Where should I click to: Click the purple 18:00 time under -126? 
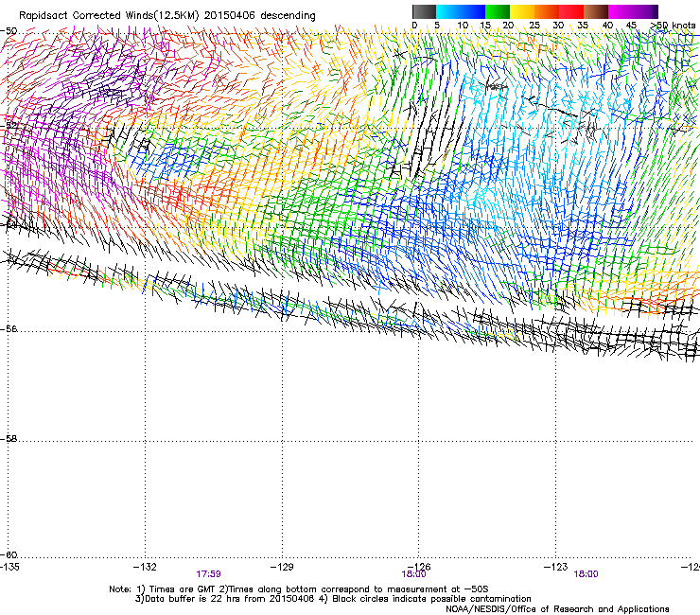tap(413, 574)
